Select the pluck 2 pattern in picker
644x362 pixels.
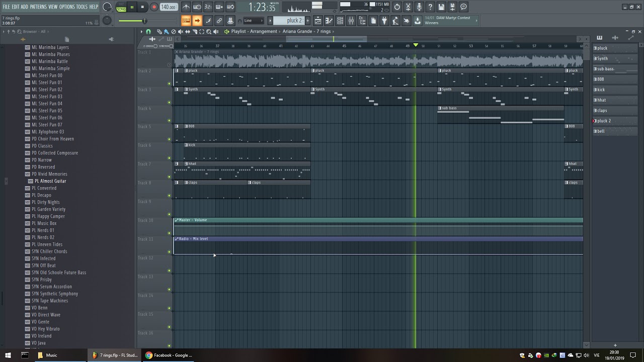coord(614,121)
